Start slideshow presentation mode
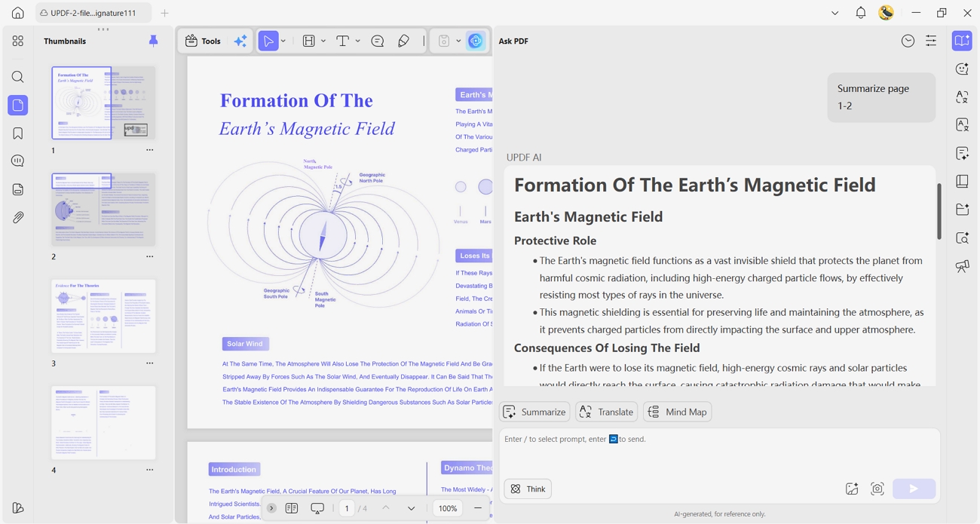The height and width of the screenshot is (524, 980). click(317, 508)
